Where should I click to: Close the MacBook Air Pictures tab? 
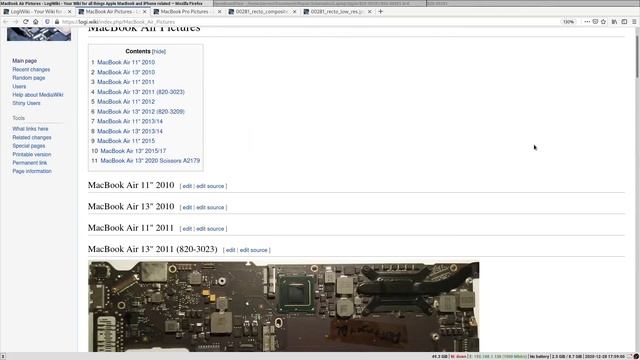[144, 12]
